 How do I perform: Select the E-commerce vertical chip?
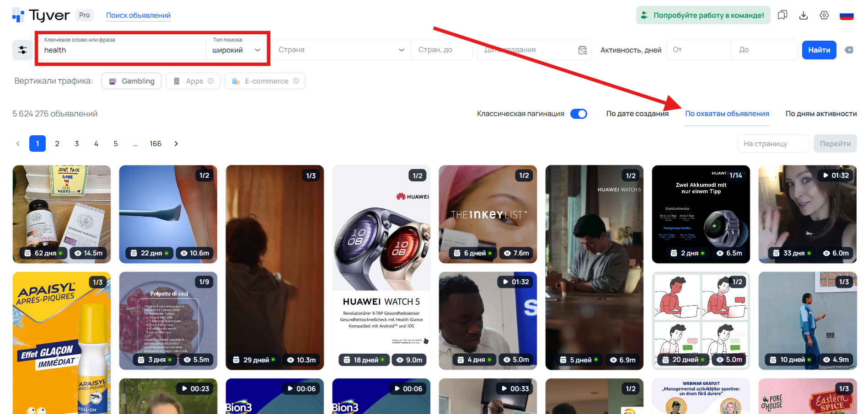pyautogui.click(x=265, y=81)
